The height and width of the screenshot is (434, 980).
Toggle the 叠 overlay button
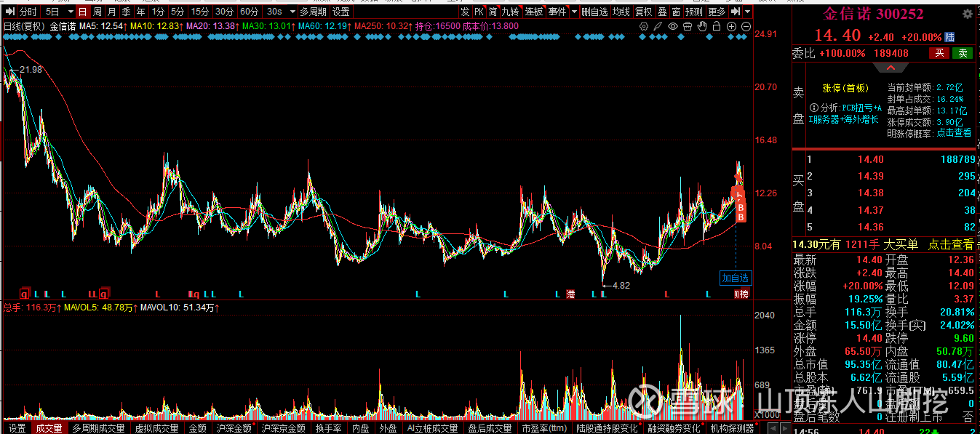pos(661,12)
